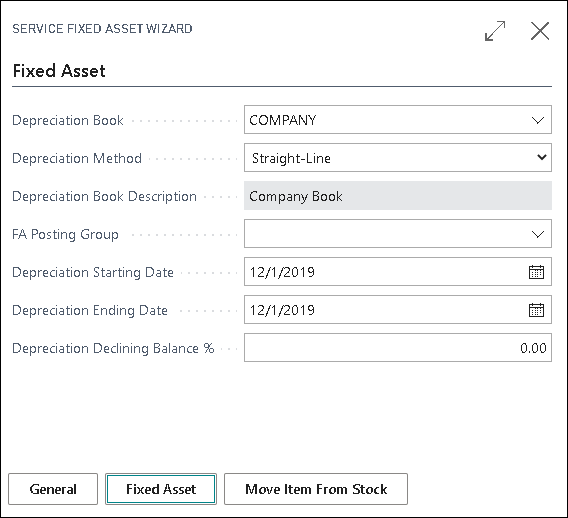This screenshot has height=518, width=568.
Task: Open the Depreciation Starting Date calendar picker
Action: 536,272
